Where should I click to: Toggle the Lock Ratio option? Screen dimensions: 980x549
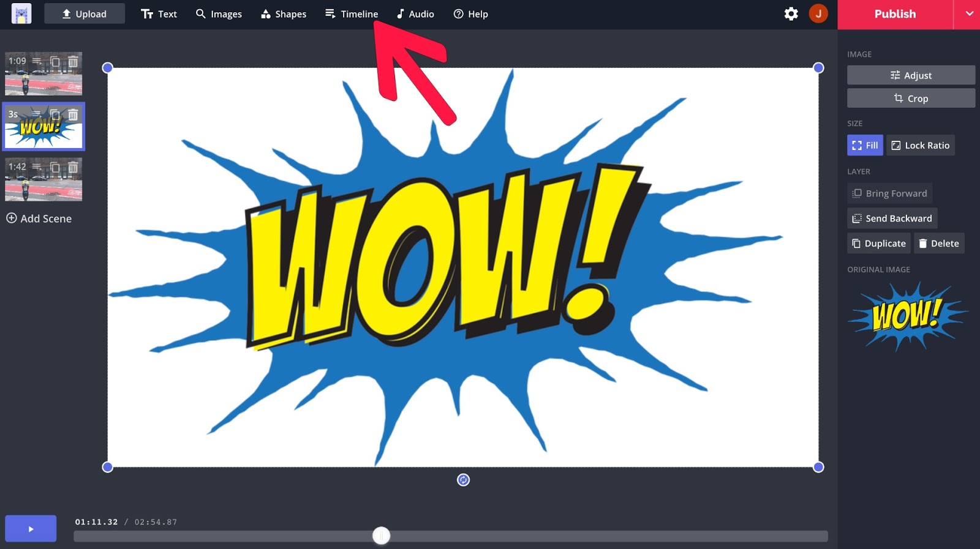(x=921, y=145)
